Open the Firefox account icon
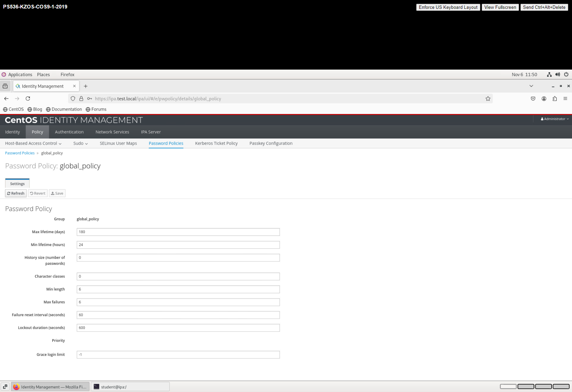Viewport: 572px width, 392px height. click(x=544, y=99)
